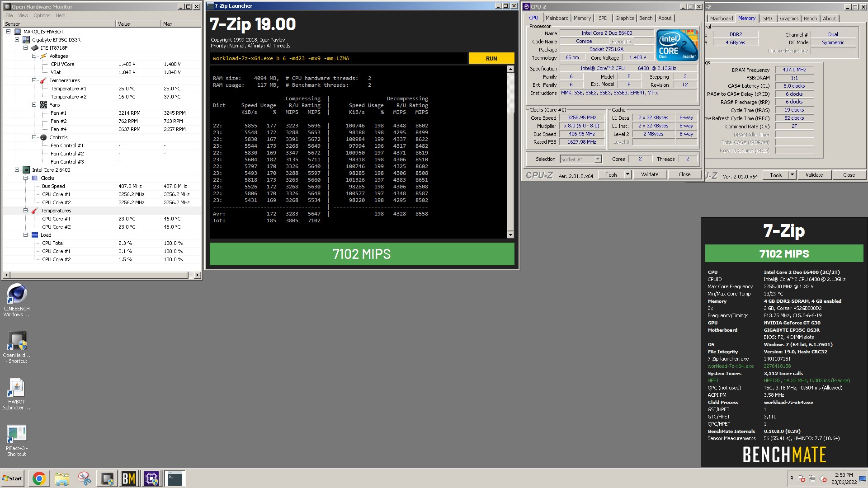Select the Fan #1 sensor row
The height and width of the screenshot is (488, 868).
tap(102, 113)
